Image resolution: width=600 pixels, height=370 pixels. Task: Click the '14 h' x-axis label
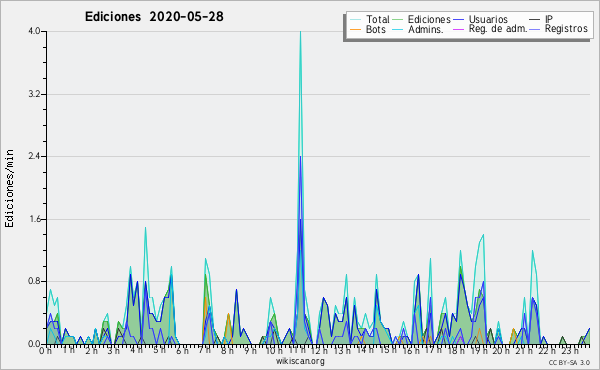[x=365, y=350]
